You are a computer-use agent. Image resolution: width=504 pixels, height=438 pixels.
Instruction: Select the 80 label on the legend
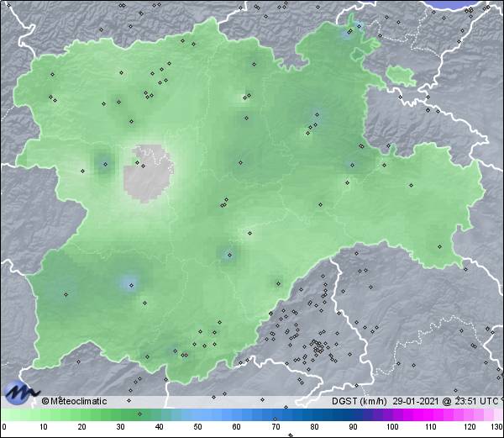[x=314, y=427]
